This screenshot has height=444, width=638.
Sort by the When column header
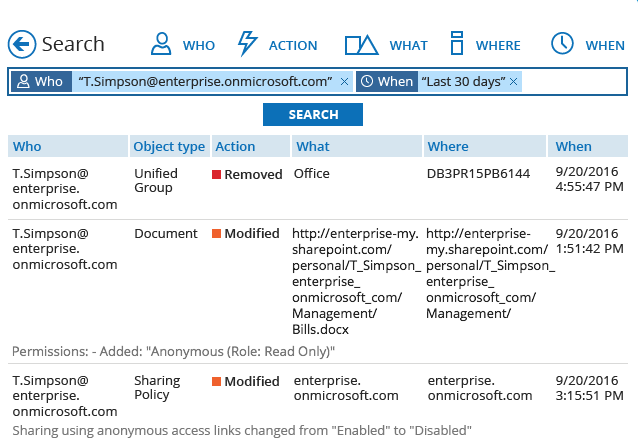click(x=588, y=146)
